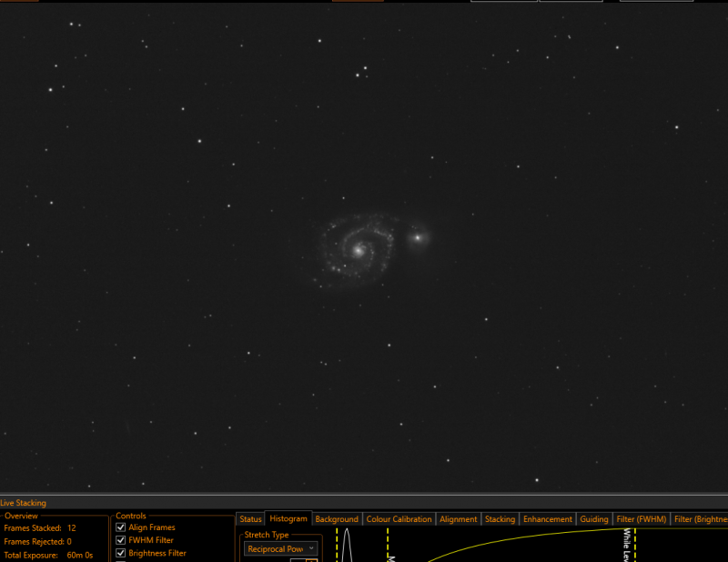Select the Filter (FWHM) tab
The height and width of the screenshot is (562, 728).
pos(642,519)
